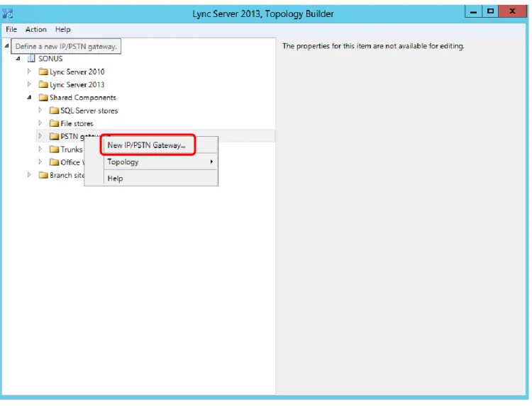The width and height of the screenshot is (532, 406).
Task: Expand the File stores node
Action: coord(40,123)
